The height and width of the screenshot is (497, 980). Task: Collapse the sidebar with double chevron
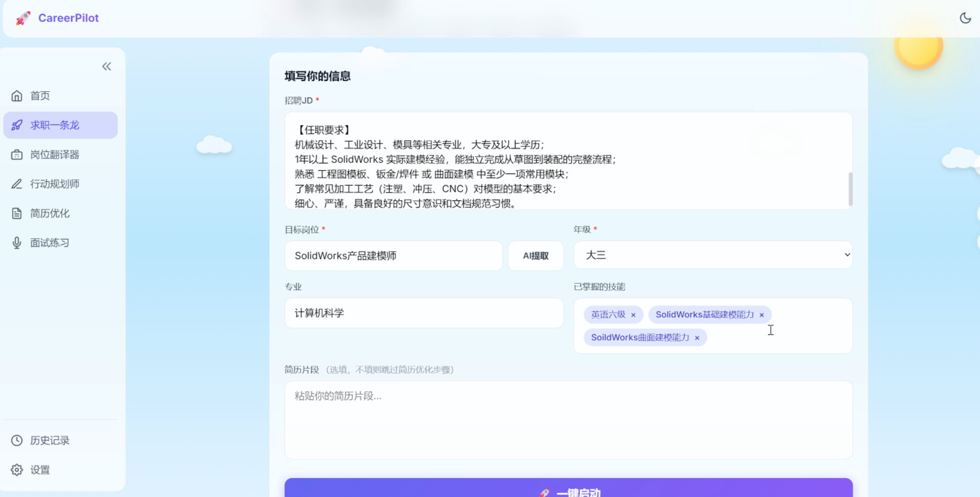coord(106,66)
